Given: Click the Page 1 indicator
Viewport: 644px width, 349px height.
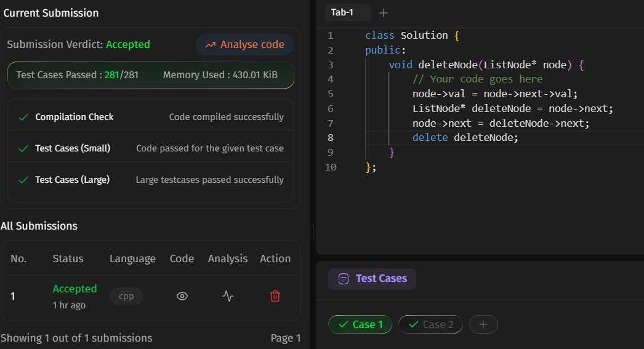Looking at the screenshot, I should [x=286, y=338].
